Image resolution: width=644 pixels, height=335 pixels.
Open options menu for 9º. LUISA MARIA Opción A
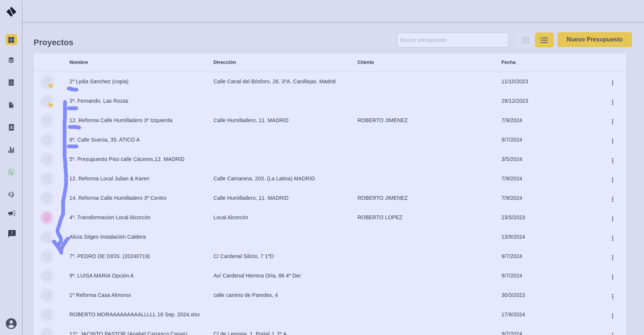click(x=612, y=277)
